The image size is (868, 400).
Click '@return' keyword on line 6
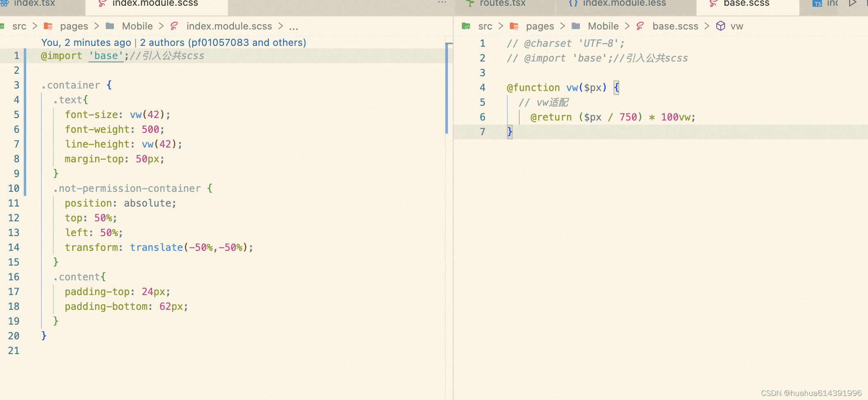tap(551, 117)
